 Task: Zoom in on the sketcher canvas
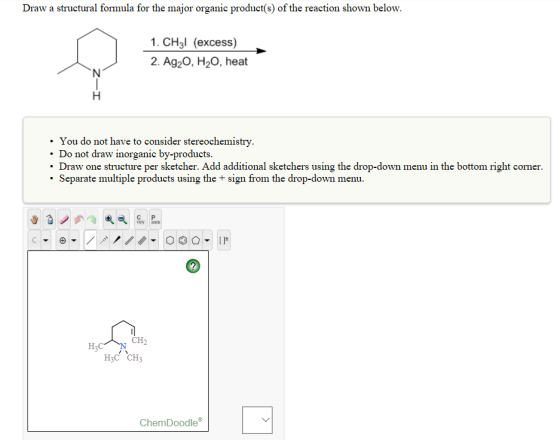pyautogui.click(x=109, y=219)
